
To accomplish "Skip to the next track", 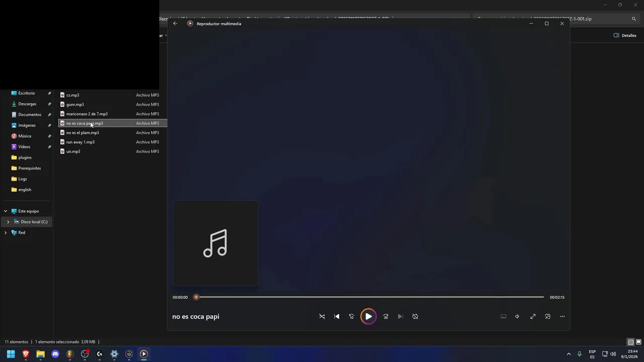I will pyautogui.click(x=400, y=316).
